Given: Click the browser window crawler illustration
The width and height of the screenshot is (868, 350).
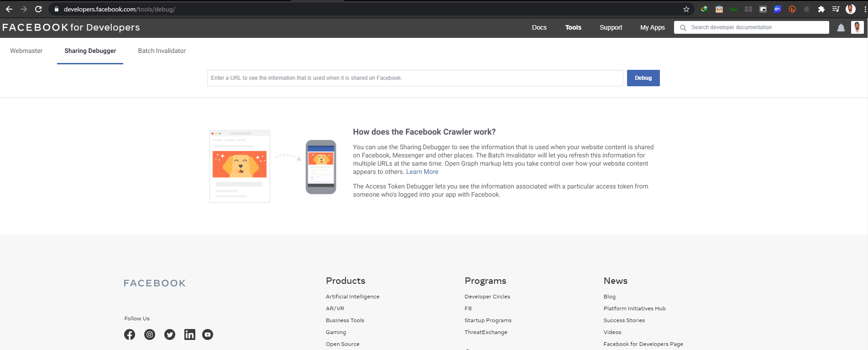Looking at the screenshot, I should pyautogui.click(x=240, y=167).
